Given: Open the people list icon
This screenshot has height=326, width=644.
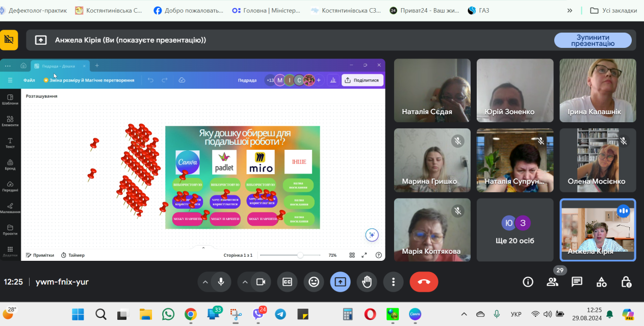Looking at the screenshot, I should 552,282.
